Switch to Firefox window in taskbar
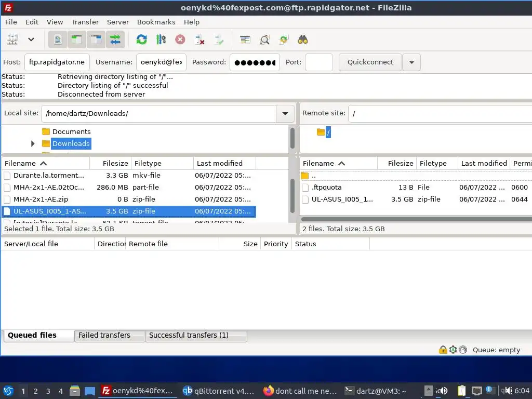This screenshot has width=532, height=399. (x=300, y=391)
